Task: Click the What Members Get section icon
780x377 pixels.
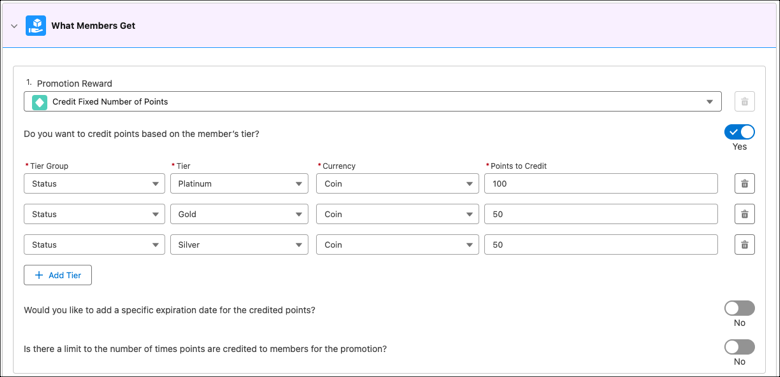Action: pos(36,25)
